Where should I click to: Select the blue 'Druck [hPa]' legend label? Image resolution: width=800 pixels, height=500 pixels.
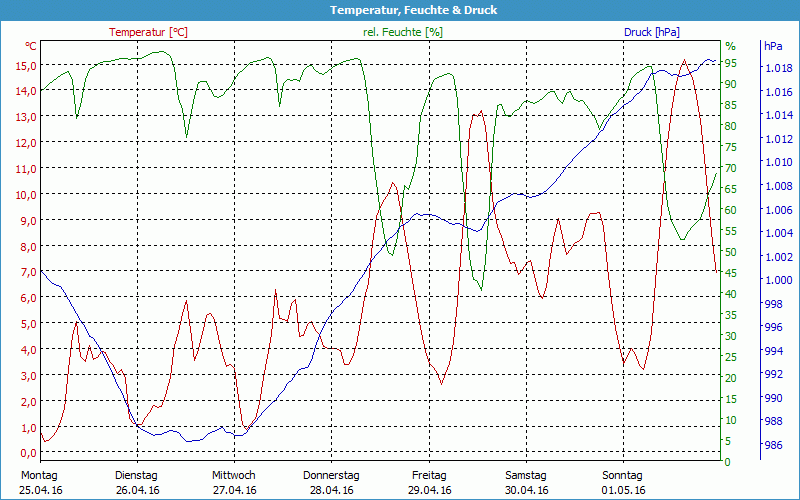tap(652, 32)
